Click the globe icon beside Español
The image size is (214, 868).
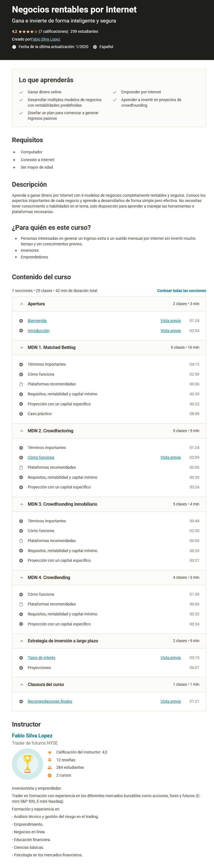pos(95,47)
